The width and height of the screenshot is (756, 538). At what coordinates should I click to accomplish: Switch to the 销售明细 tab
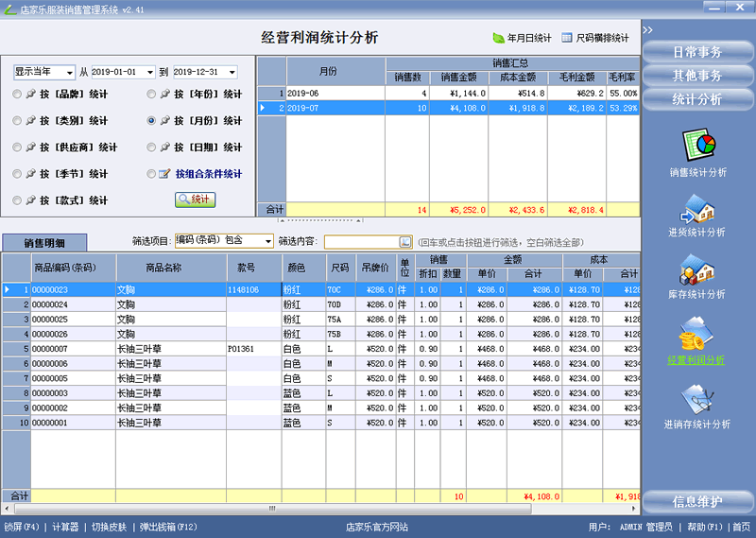(44, 242)
